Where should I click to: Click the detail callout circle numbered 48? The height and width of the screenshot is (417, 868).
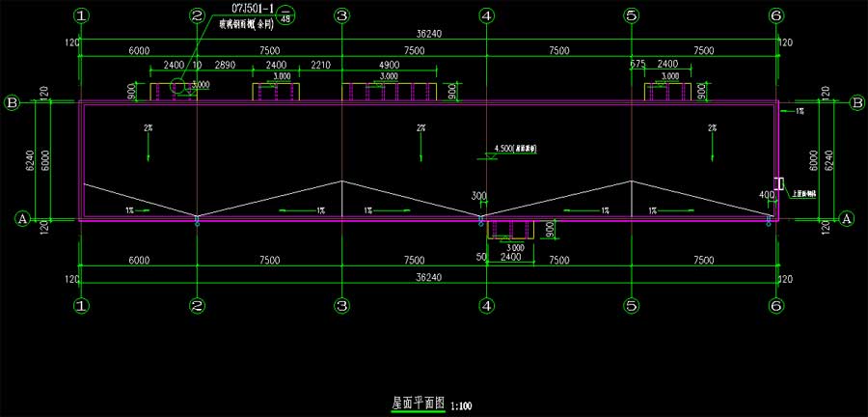(285, 14)
